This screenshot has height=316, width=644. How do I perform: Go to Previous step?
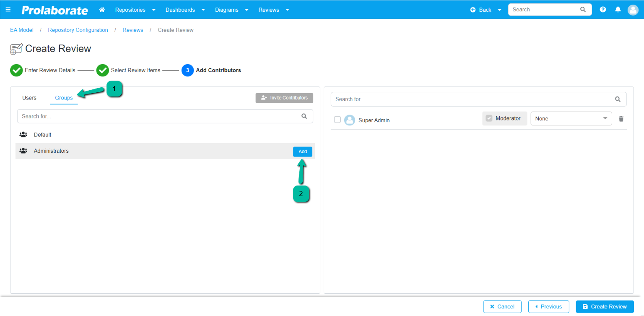(548, 307)
